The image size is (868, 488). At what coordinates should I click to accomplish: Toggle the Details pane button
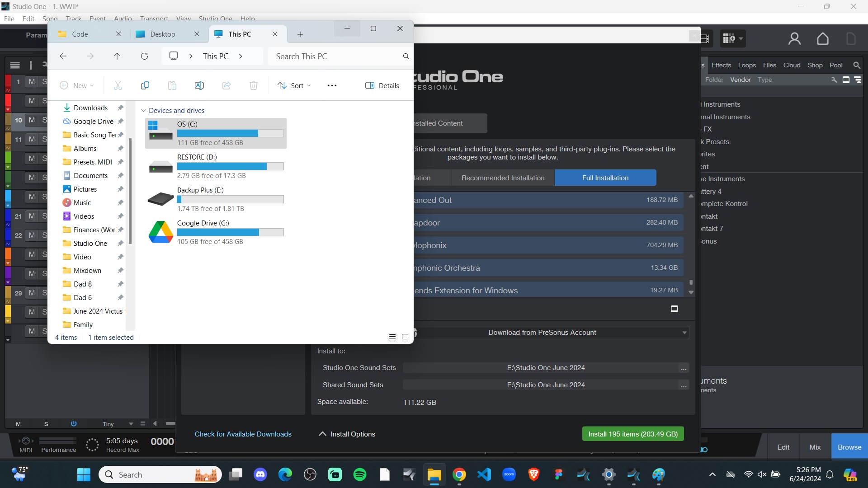[x=382, y=85]
